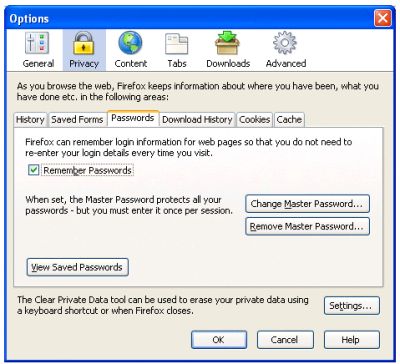
Task: Click Remove Master Password button
Action: tap(307, 226)
